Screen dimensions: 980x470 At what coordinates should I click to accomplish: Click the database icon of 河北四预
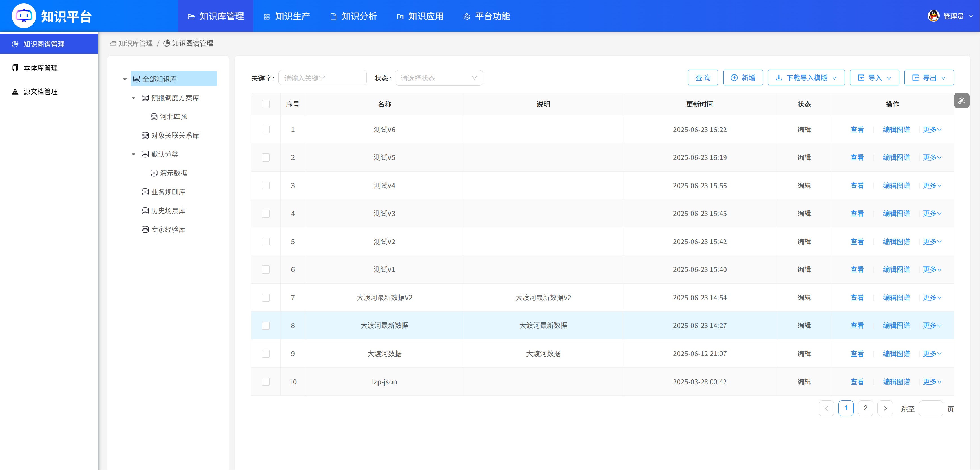pos(154,117)
